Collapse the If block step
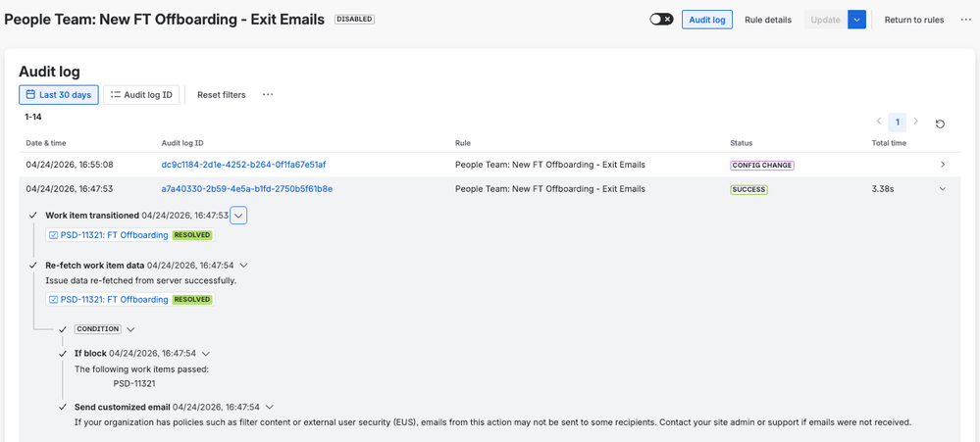Screen dimensions: 980x442 coord(206,354)
